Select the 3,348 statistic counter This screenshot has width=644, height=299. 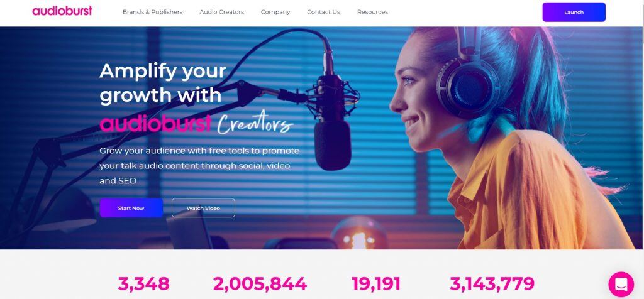click(x=143, y=283)
